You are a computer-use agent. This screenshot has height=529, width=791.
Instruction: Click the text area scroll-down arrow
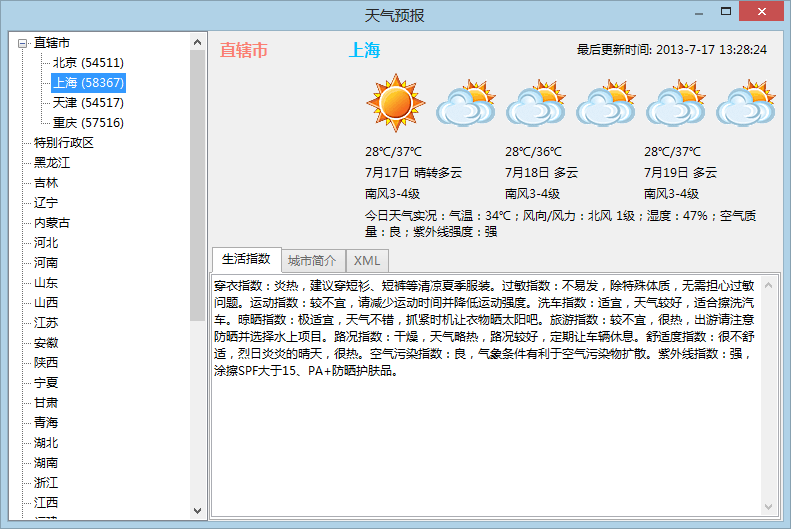coord(769,507)
